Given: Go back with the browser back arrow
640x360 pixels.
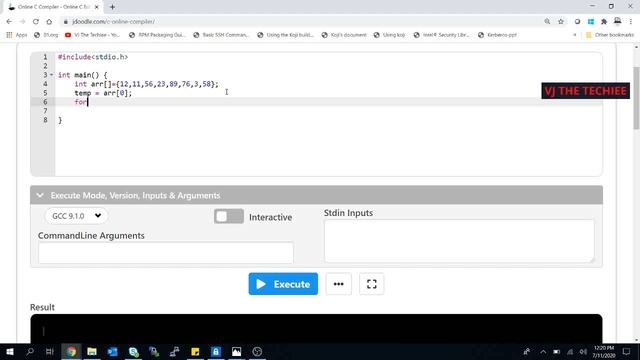Looking at the screenshot, I should [9, 22].
